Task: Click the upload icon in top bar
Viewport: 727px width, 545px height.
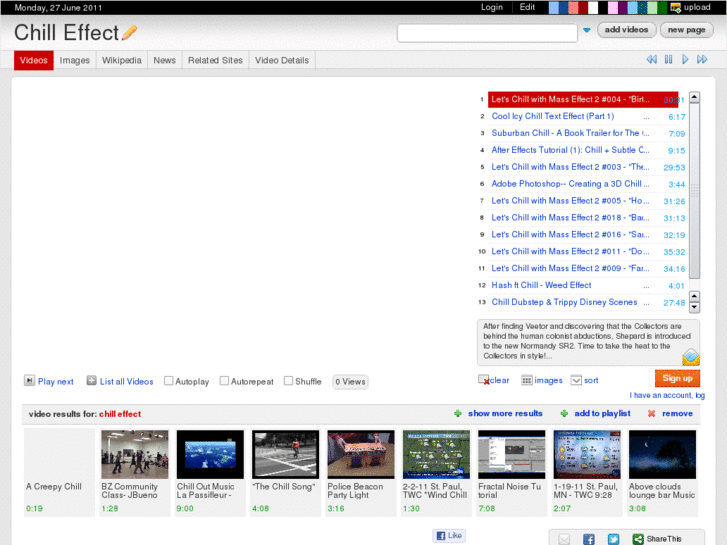Action: coord(676,7)
